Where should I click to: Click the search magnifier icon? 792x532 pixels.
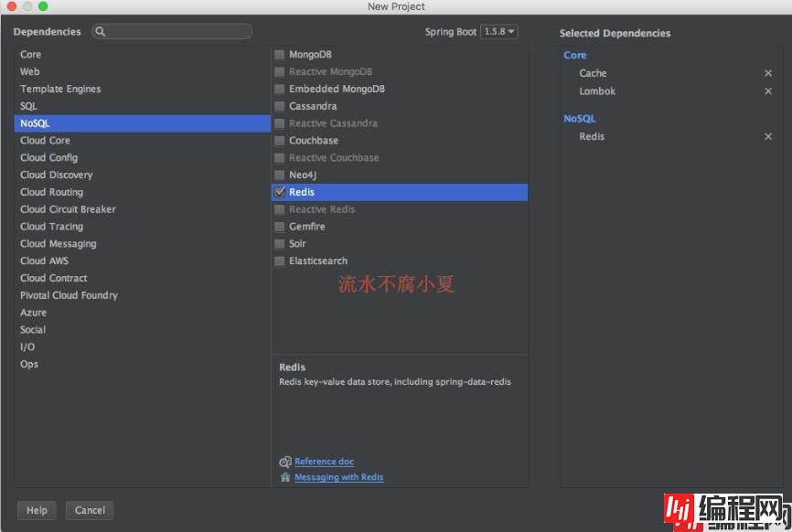click(x=101, y=32)
